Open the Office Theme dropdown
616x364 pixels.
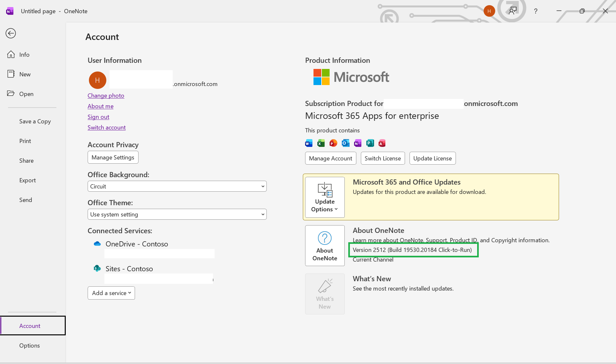pyautogui.click(x=177, y=214)
